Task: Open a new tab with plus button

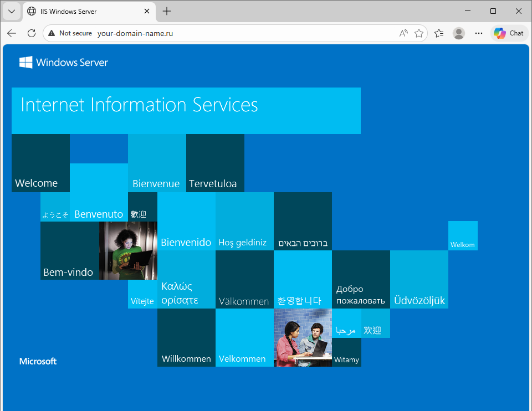Action: pos(167,11)
